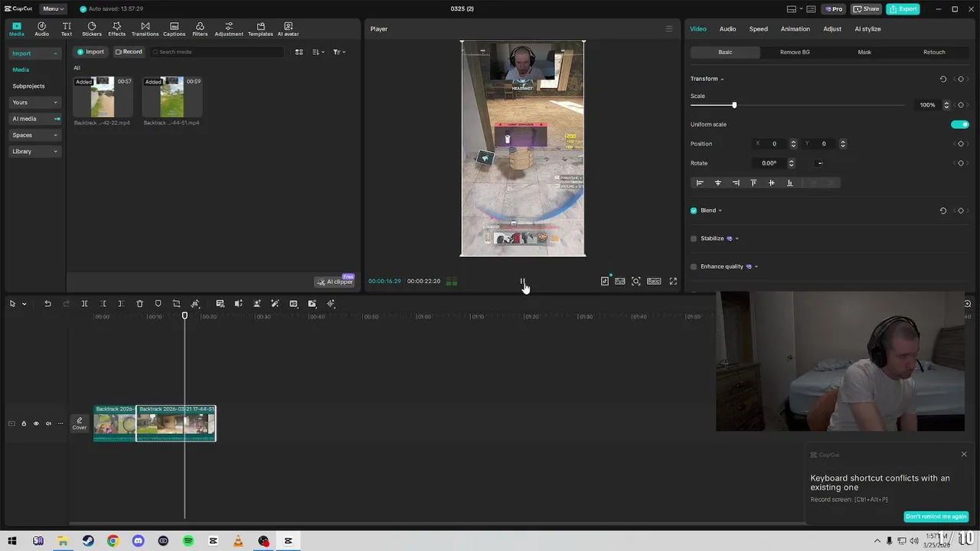Select the Remove BG sub-tab

795,52
